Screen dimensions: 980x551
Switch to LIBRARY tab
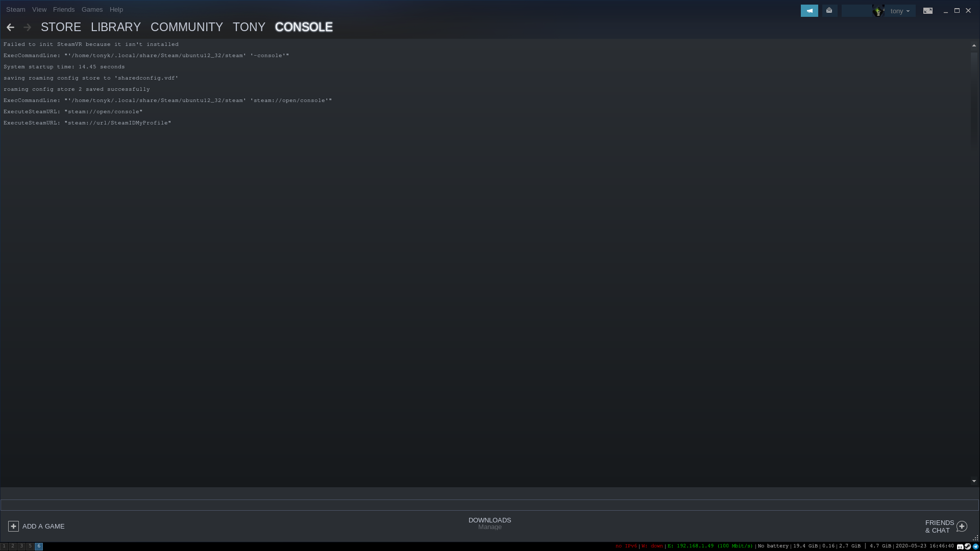[116, 26]
